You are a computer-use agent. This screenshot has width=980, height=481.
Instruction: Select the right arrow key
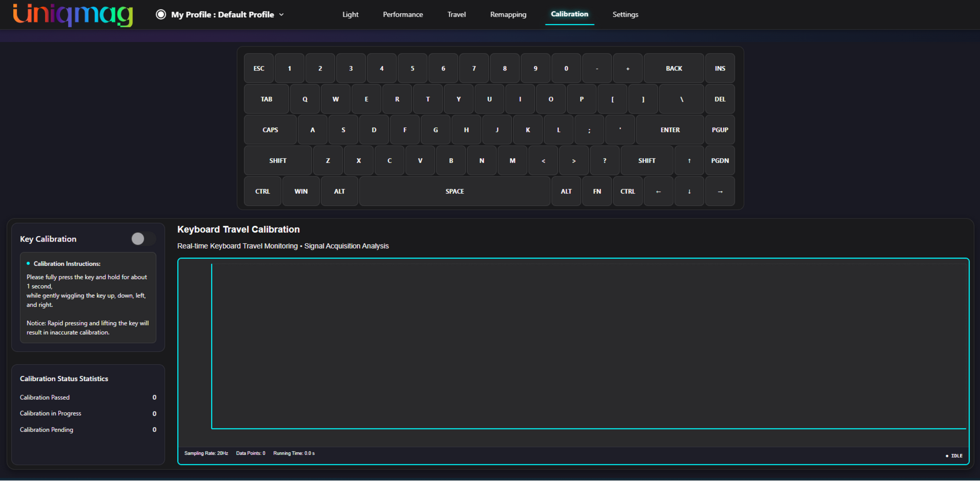720,192
